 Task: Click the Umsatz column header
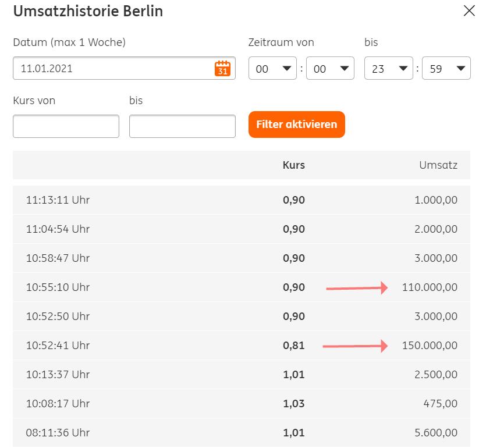(438, 165)
